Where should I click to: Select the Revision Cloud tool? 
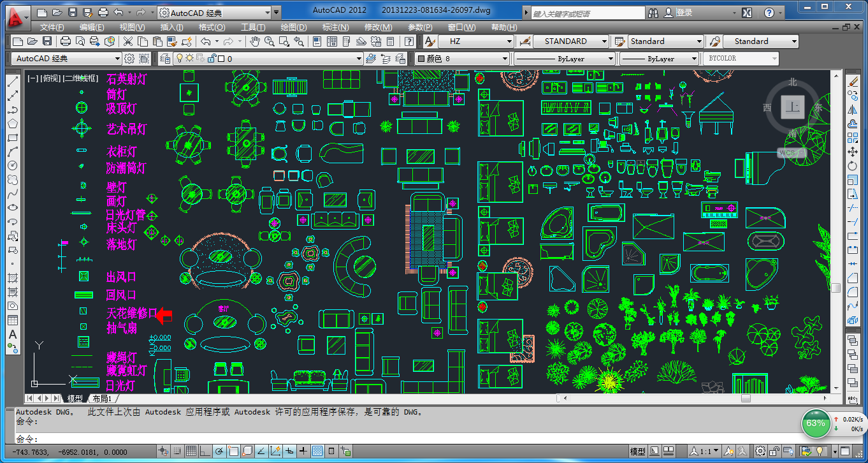point(13,180)
